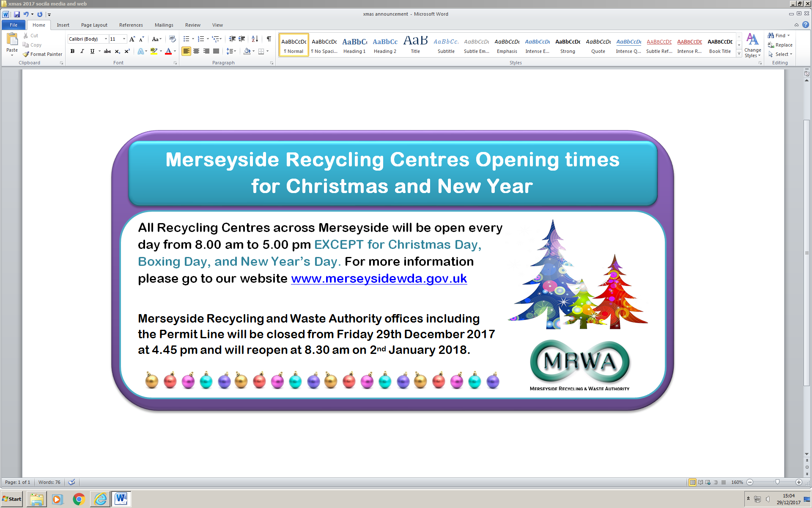Click the Redo icon in Quick Access toolbar
This screenshot has height=508, width=812.
[40, 14]
